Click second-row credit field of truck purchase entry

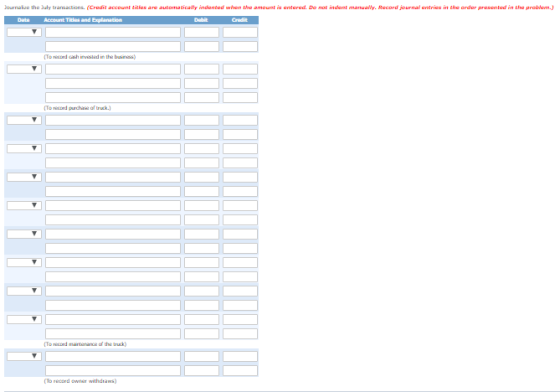pos(240,84)
